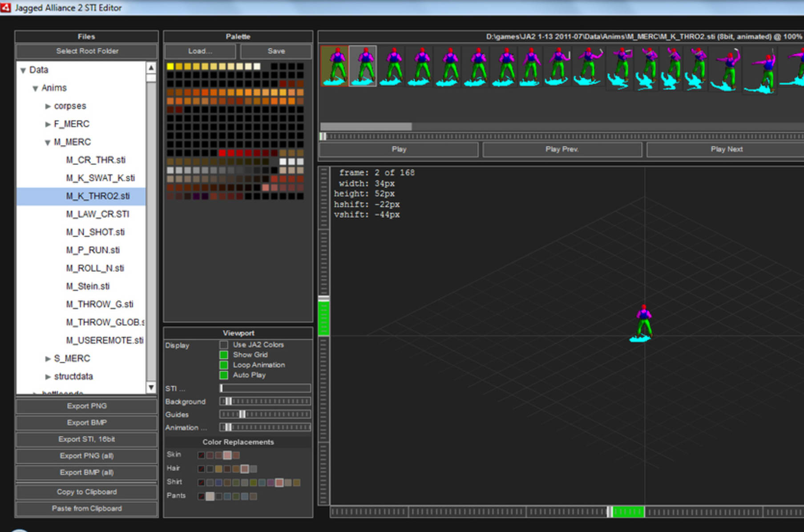Expand the structdata folder

48,377
